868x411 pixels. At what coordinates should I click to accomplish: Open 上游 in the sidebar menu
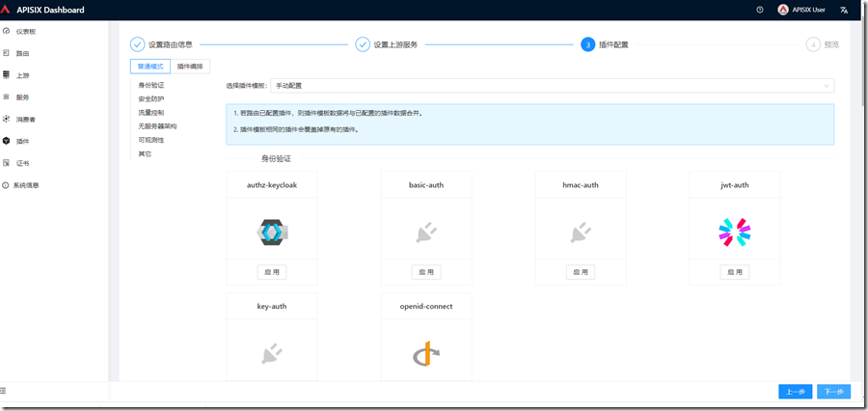tap(23, 75)
